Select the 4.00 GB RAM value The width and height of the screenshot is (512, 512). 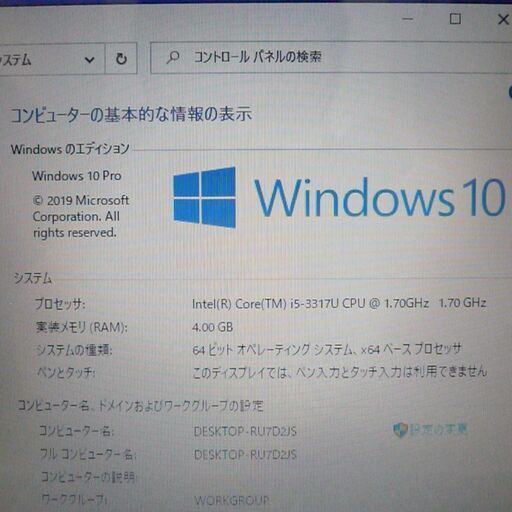212,327
